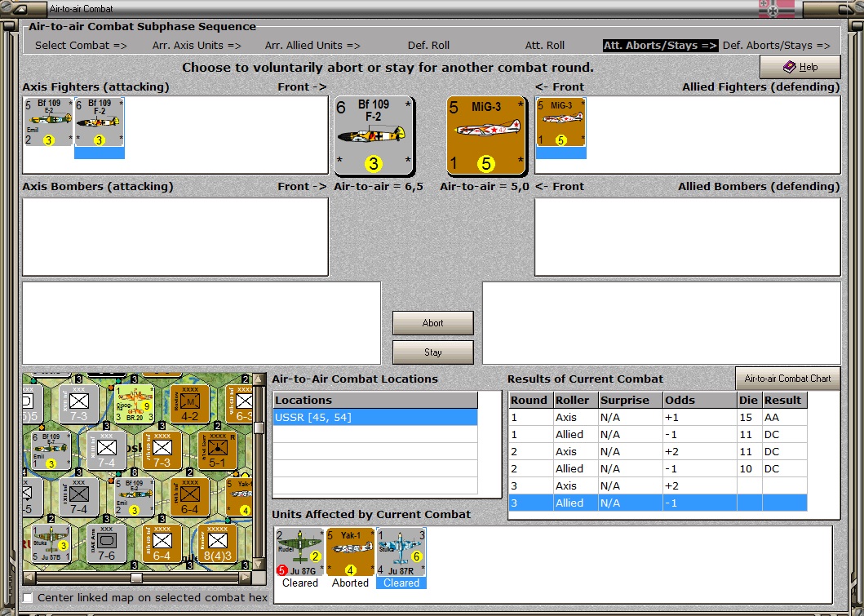864x616 pixels.
Task: Click the Abort button
Action: click(x=433, y=323)
